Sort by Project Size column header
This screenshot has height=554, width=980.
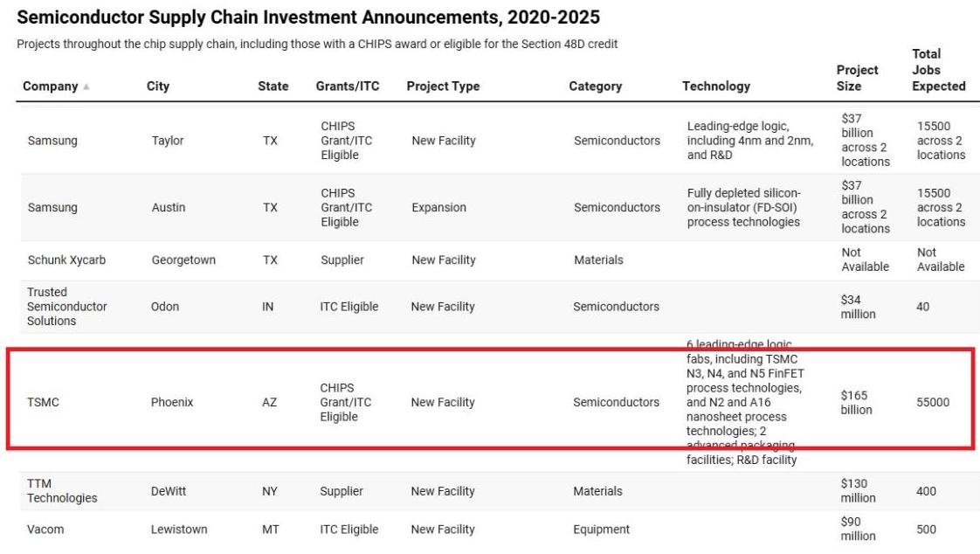tap(857, 78)
